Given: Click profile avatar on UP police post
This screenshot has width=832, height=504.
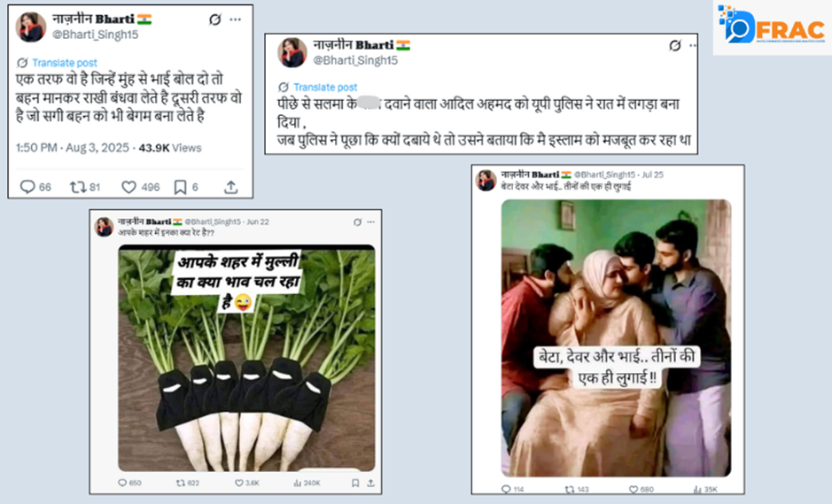Looking at the screenshot, I should (x=292, y=52).
